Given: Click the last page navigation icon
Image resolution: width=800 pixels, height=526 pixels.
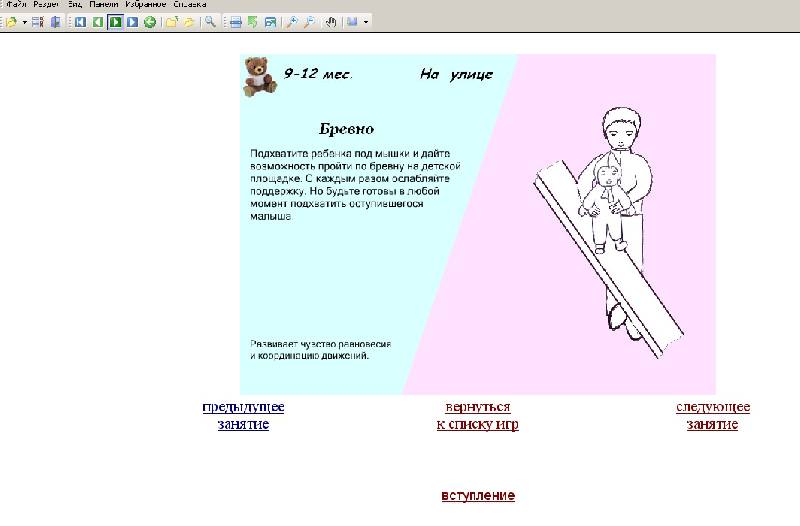Looking at the screenshot, I should (132, 21).
